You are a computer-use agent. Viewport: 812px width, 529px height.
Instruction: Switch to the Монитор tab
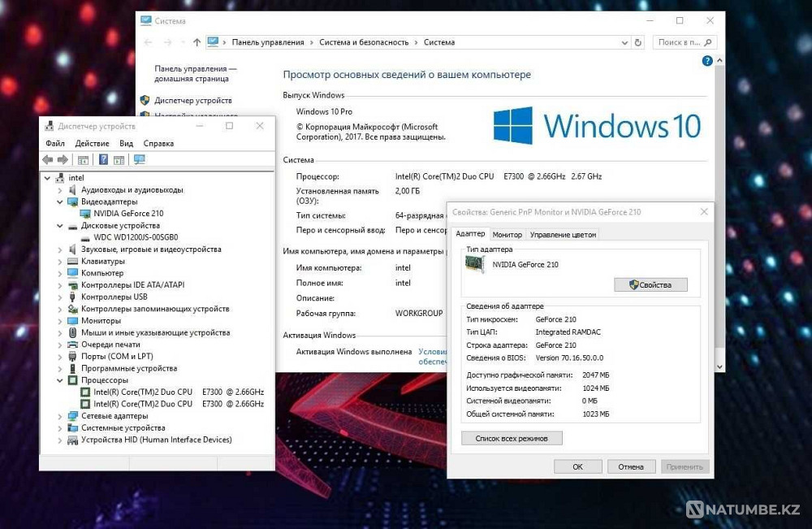coord(508,233)
